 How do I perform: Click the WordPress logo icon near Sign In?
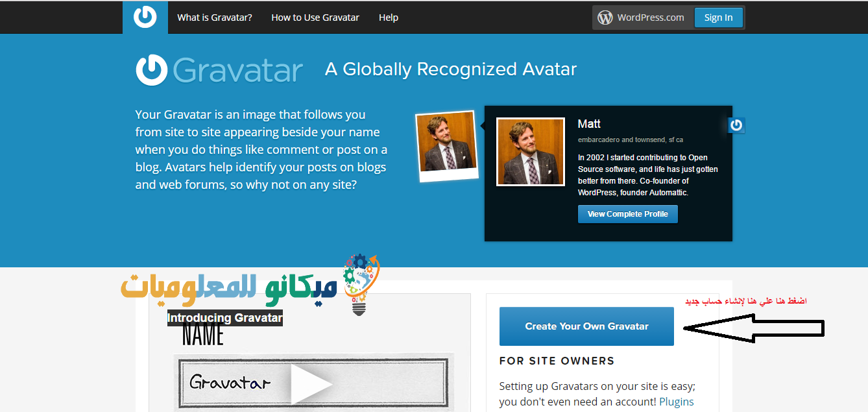point(605,18)
